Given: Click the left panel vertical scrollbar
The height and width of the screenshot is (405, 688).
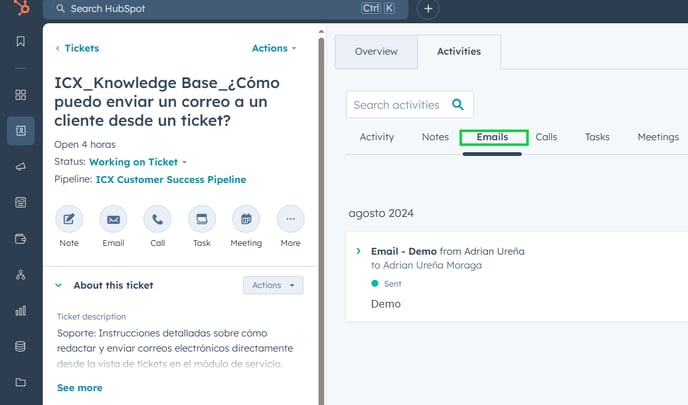Looking at the screenshot, I should (322, 219).
